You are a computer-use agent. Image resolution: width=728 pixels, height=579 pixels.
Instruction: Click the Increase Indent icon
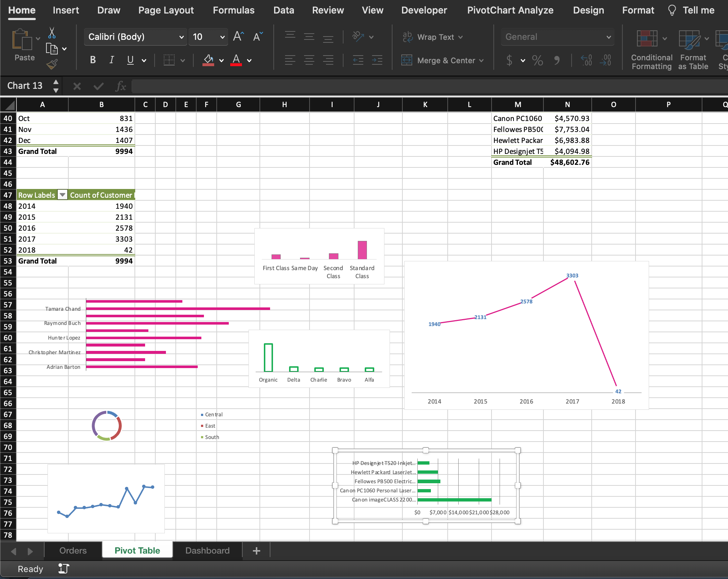click(377, 60)
